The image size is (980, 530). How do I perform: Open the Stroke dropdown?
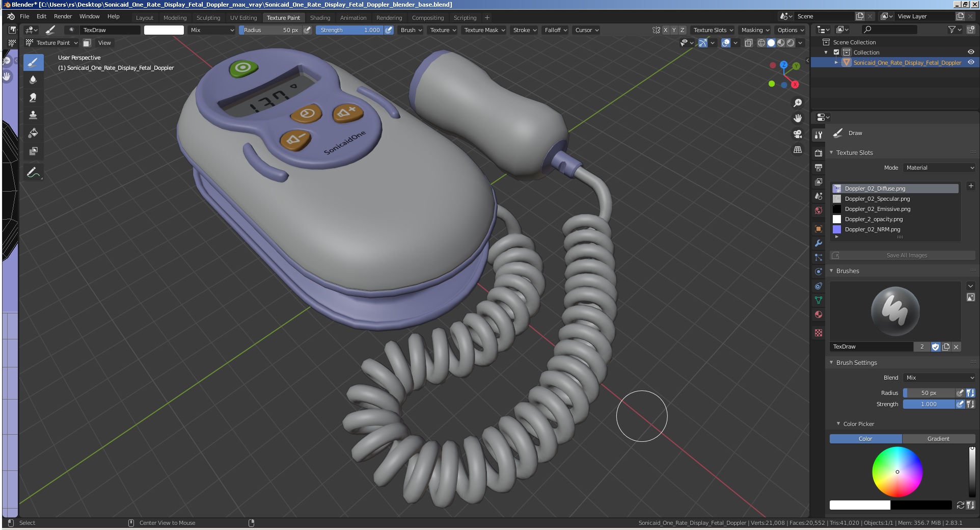click(524, 30)
